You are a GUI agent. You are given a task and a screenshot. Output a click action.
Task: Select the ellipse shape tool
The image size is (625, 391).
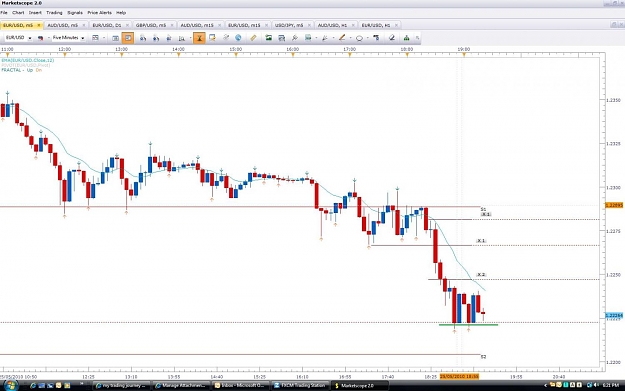pos(359,38)
